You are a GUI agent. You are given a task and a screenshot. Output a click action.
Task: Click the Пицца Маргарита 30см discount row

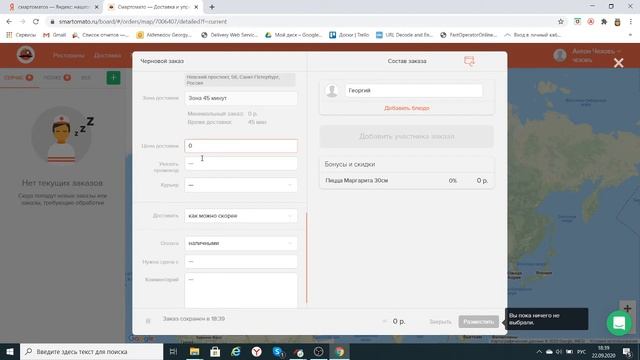pyautogui.click(x=407, y=180)
